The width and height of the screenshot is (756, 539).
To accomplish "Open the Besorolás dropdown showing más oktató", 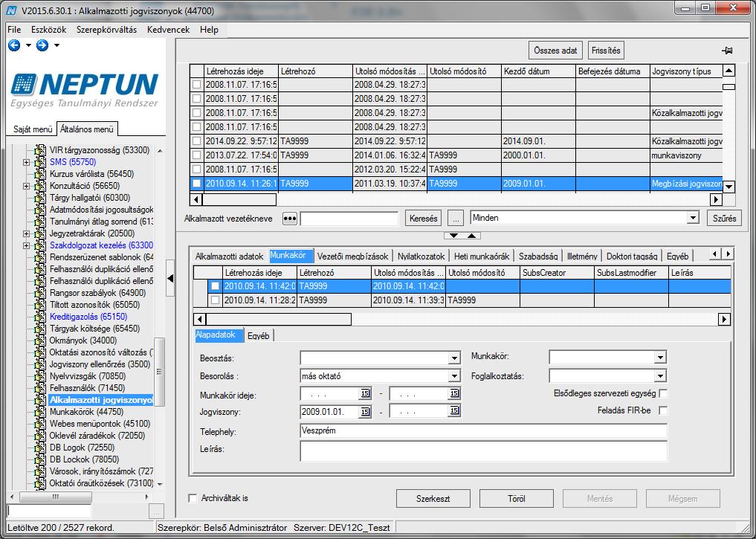I will pyautogui.click(x=454, y=376).
